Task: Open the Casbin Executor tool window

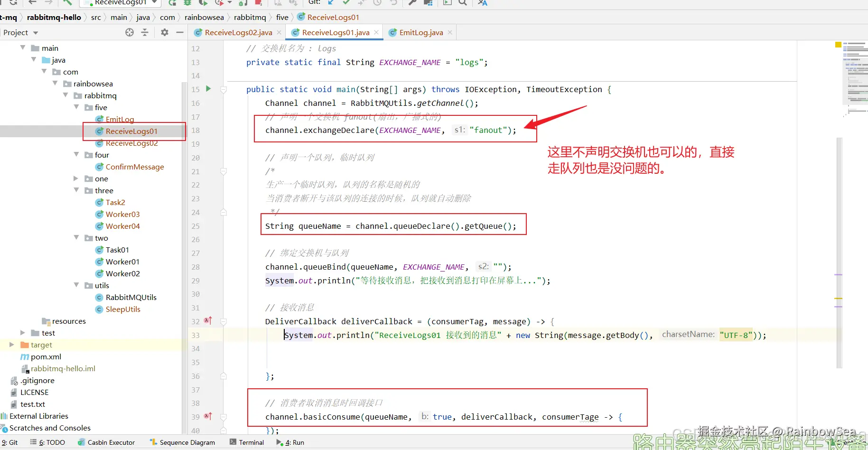Action: [106, 442]
